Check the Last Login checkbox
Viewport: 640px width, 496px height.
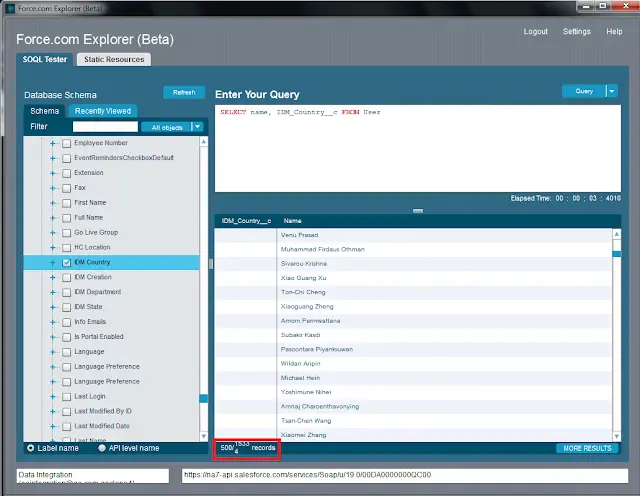click(67, 397)
